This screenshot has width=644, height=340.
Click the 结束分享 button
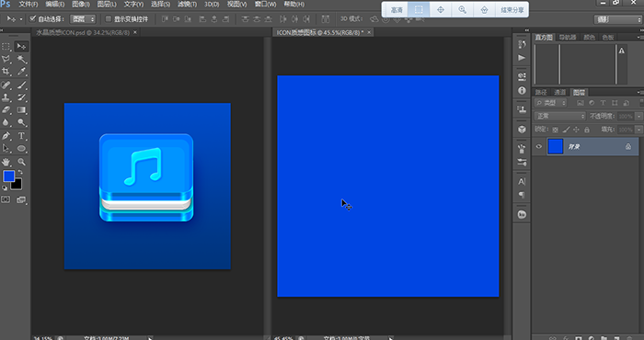tap(512, 10)
